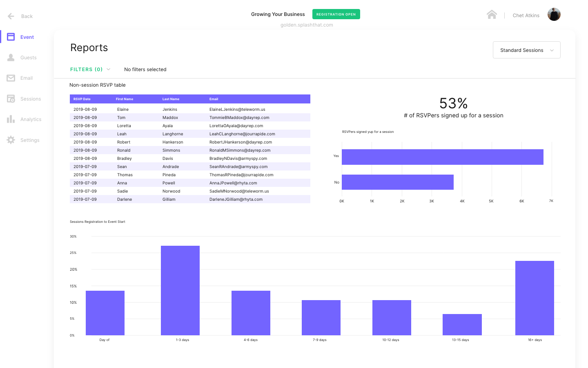Open the Guests person icon

click(11, 58)
